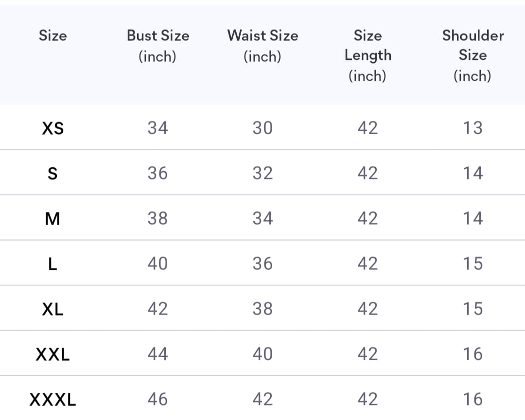Select the XXXL size row label

click(52, 399)
